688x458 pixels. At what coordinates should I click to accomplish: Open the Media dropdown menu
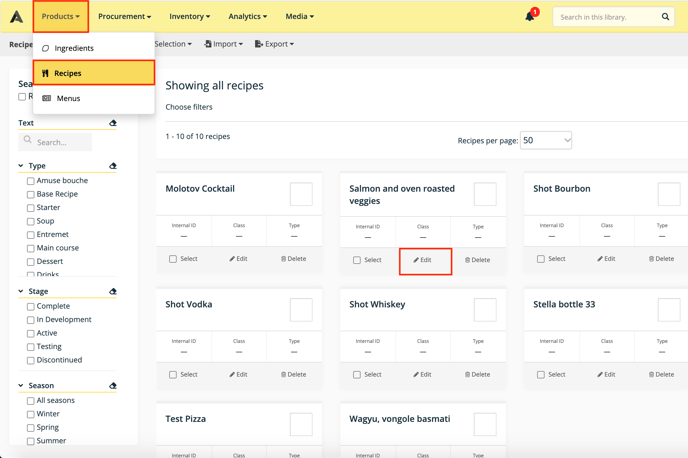300,16
